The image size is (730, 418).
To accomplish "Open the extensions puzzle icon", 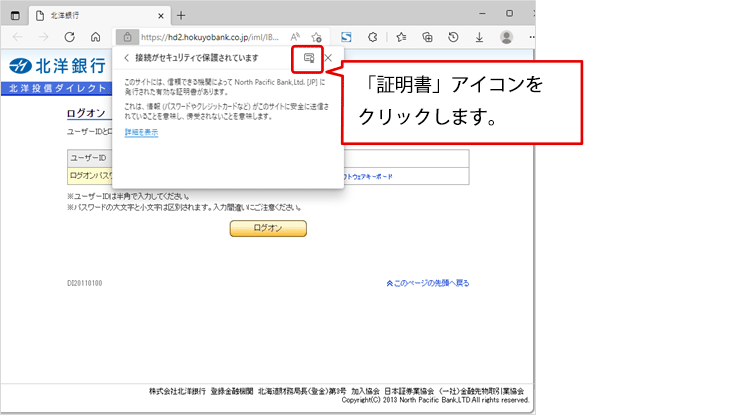I will click(x=372, y=37).
